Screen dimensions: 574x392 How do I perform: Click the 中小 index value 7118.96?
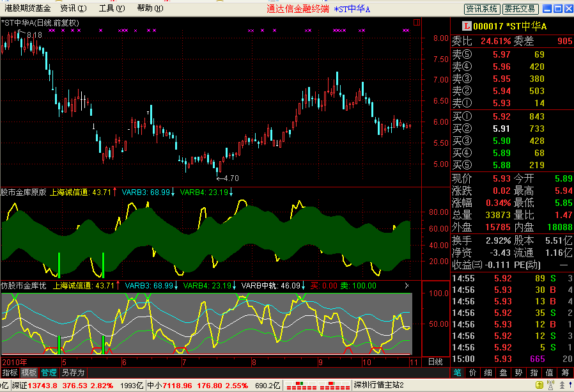pos(177,386)
